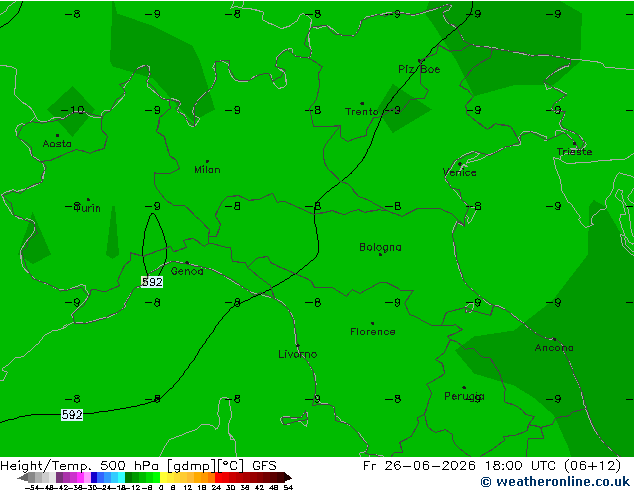Click the Height/Temp. 500 hPa title text

point(79,466)
